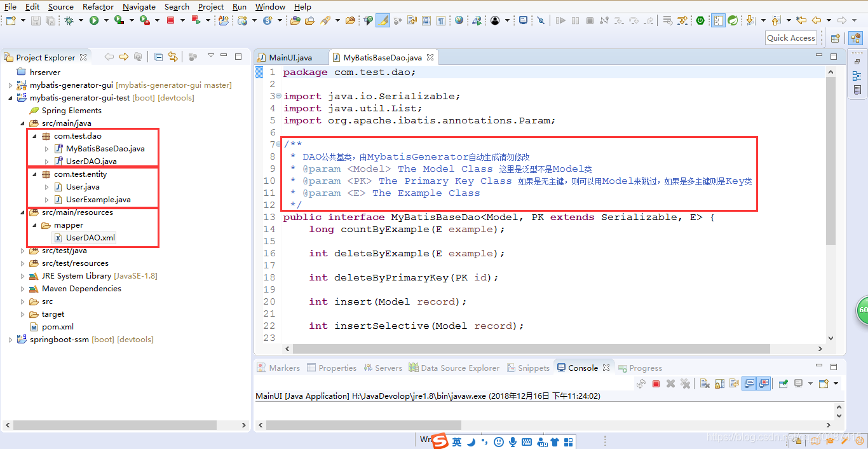The image size is (868, 449).
Task: Collapse the com.test.entity package
Action: tap(36, 174)
